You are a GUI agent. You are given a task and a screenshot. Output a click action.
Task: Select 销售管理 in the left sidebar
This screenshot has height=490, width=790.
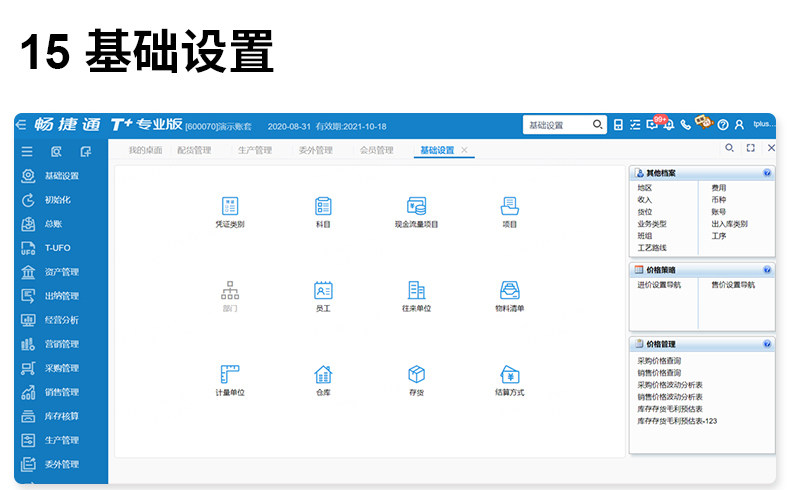point(61,392)
